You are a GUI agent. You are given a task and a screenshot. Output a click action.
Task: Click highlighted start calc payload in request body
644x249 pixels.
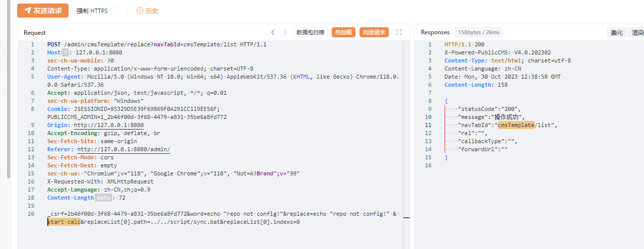(x=64, y=222)
